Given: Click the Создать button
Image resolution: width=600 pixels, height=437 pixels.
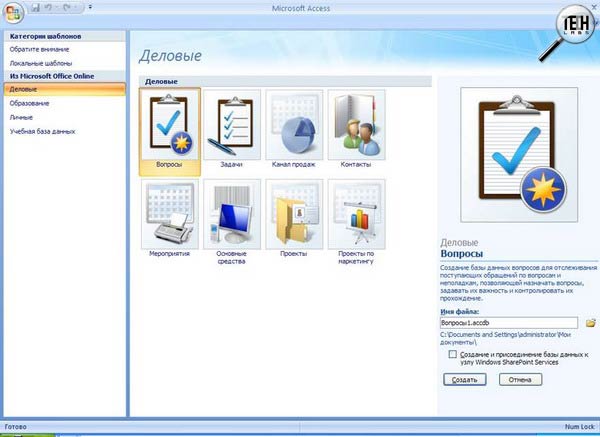Looking at the screenshot, I should coord(465,380).
